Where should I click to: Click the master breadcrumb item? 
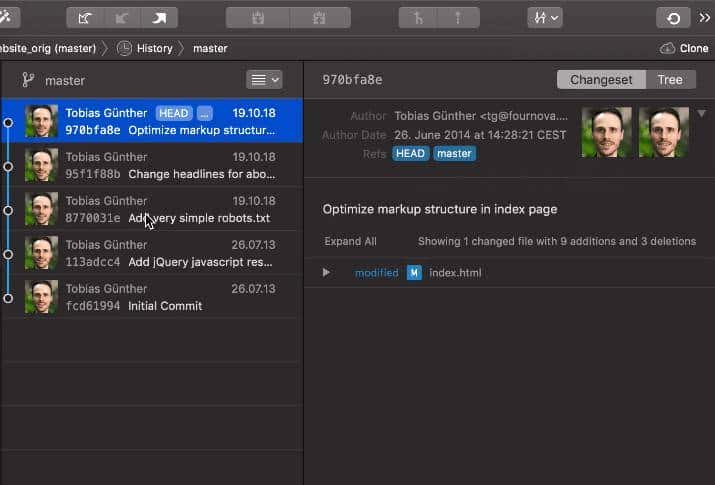tap(210, 48)
